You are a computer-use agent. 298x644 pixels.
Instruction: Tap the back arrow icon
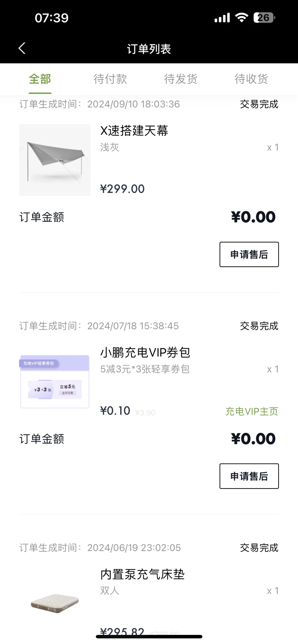(x=22, y=48)
